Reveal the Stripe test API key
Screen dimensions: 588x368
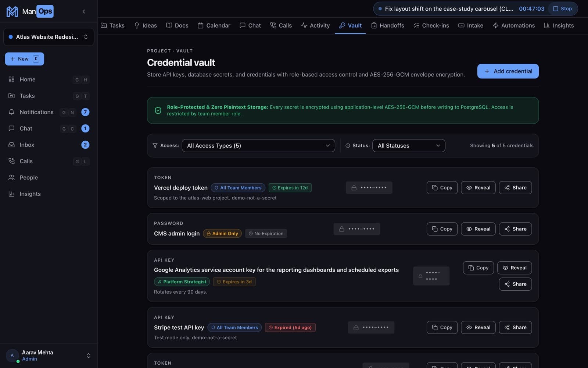coord(478,328)
